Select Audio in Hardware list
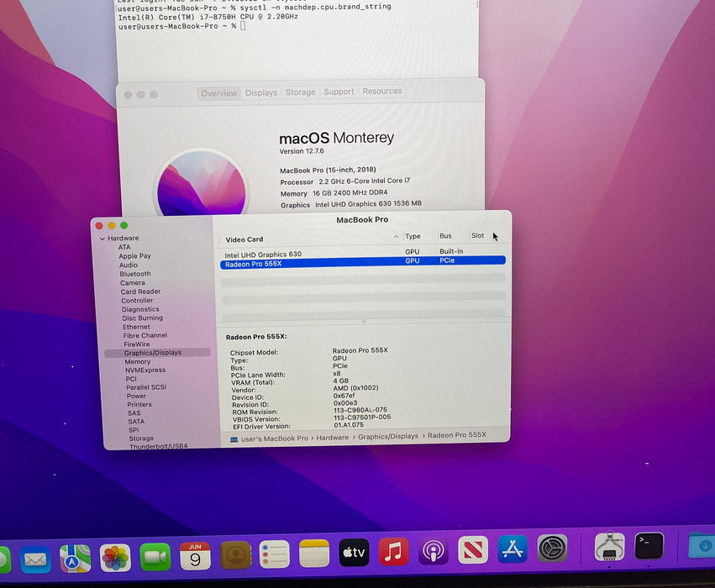 coord(129,265)
